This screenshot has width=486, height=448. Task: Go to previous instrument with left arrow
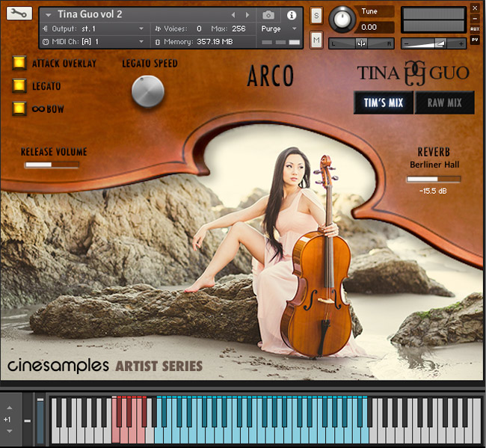pos(233,15)
